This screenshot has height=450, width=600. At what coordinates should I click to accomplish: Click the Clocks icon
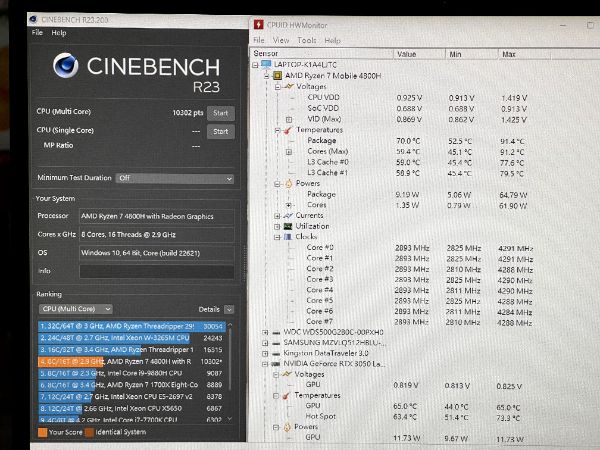pos(288,236)
